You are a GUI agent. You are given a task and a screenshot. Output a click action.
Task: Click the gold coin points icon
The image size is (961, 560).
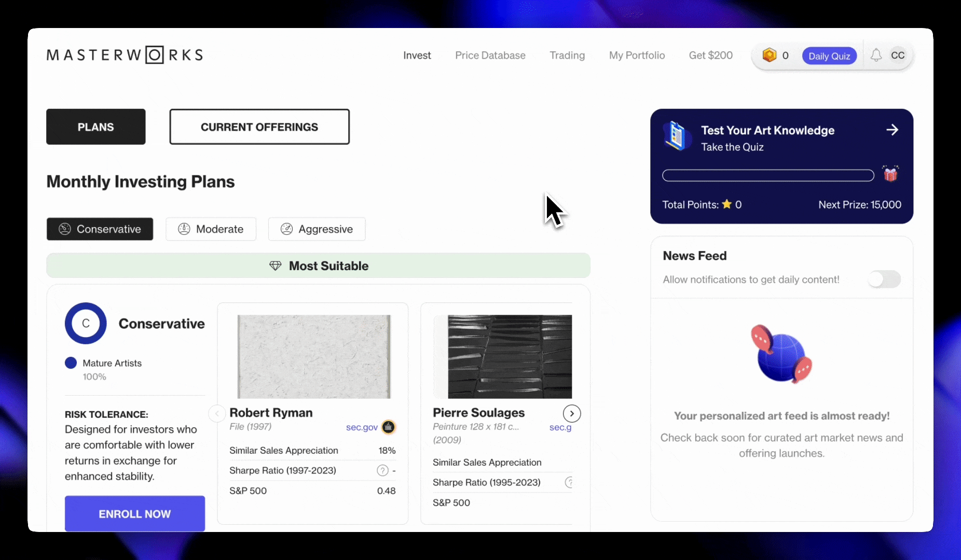click(x=769, y=55)
